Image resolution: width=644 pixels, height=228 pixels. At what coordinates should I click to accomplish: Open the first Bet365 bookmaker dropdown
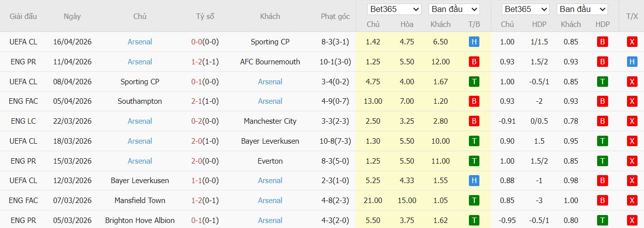coord(394,9)
